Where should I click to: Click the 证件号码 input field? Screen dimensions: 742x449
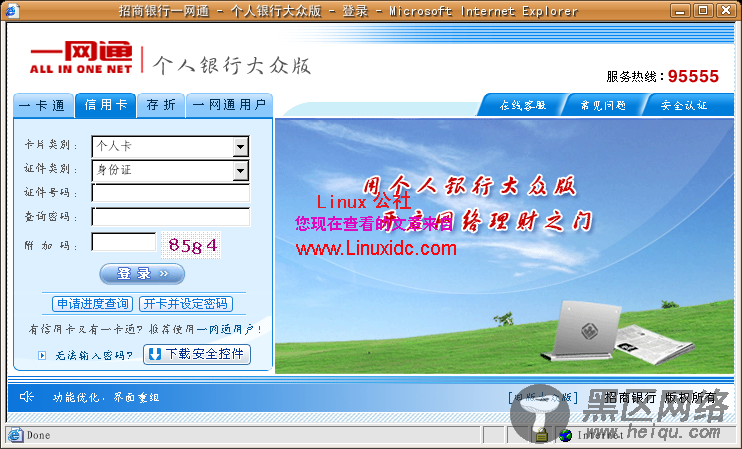point(170,193)
